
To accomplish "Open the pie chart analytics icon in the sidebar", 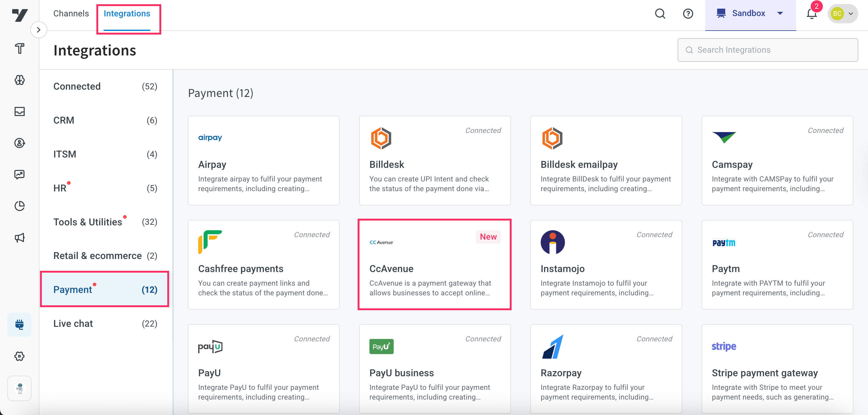I will click(19, 206).
